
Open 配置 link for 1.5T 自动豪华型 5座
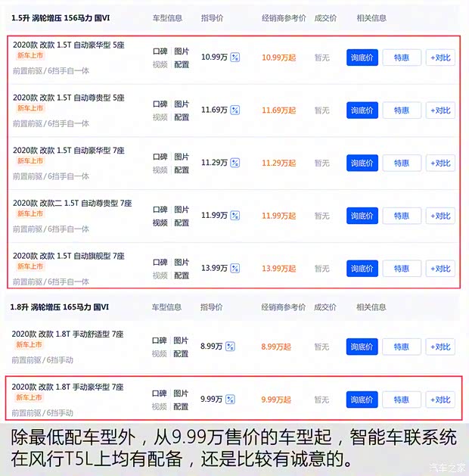point(182,64)
